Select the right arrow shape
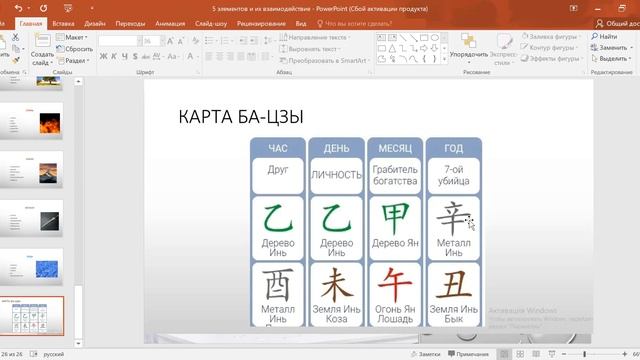640x360 pixels. point(424,49)
